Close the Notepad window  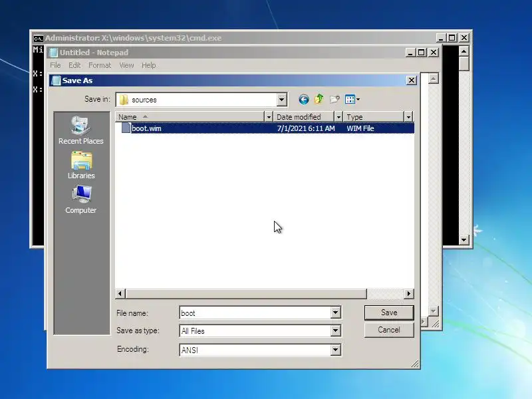point(434,53)
